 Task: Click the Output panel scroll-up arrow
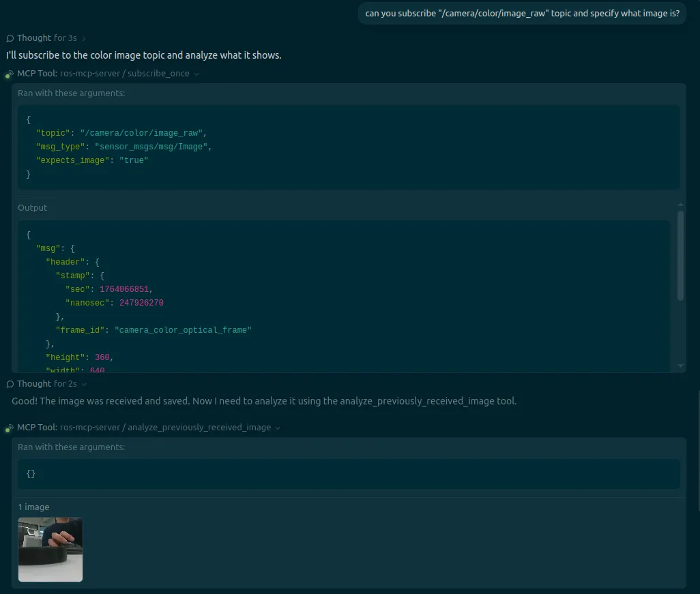(x=680, y=205)
